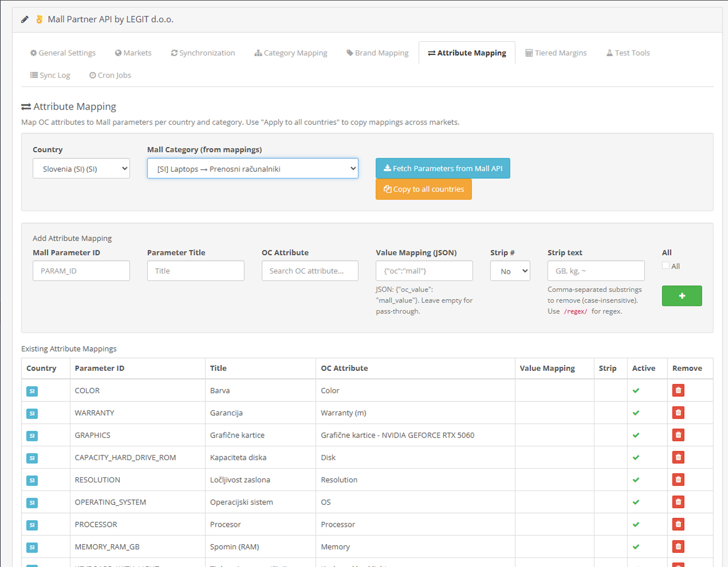Click the active checkmark for PROCESSOR row
This screenshot has height=567, width=728.
click(636, 525)
